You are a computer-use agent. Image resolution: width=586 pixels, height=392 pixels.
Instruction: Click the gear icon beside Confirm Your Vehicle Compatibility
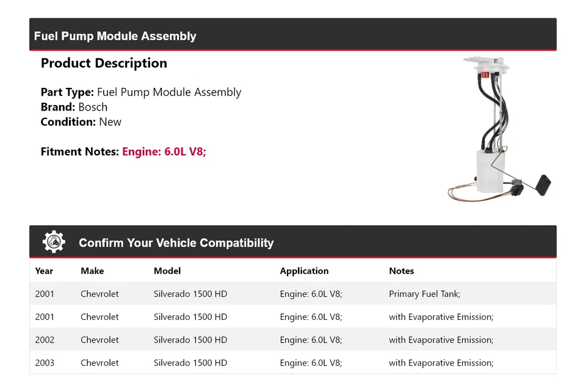click(x=54, y=242)
